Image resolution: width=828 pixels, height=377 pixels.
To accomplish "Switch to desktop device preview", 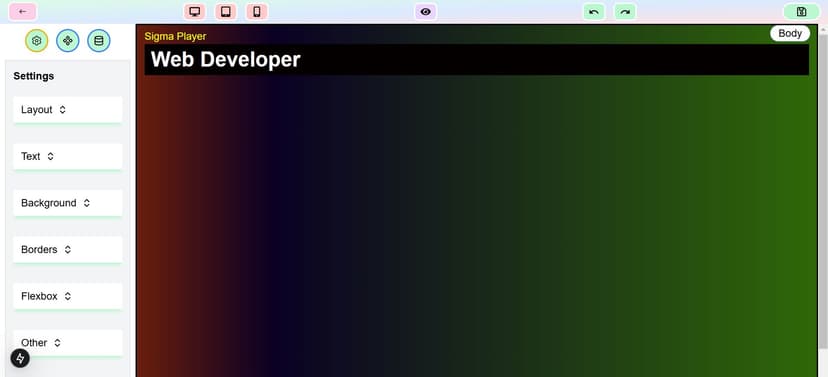I will point(195,12).
